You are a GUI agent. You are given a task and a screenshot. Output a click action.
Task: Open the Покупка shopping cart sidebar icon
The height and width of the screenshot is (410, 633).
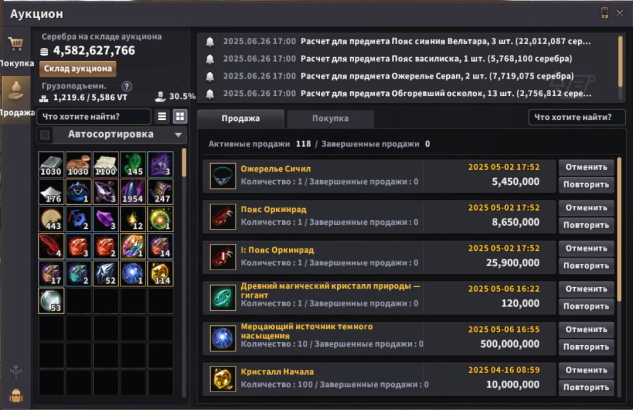click(x=16, y=43)
